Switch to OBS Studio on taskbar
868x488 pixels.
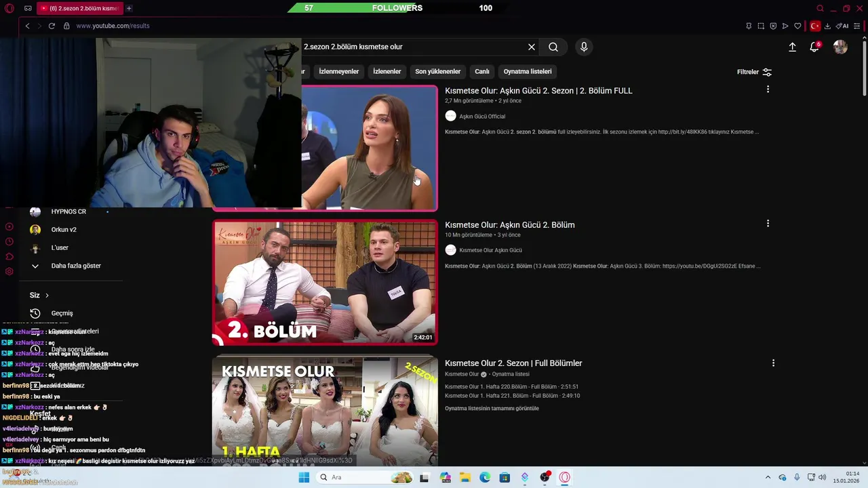click(545, 477)
